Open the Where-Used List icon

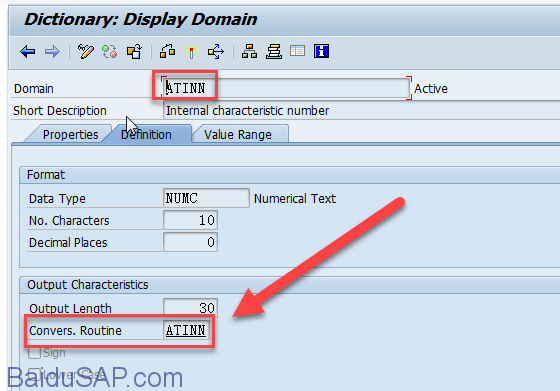216,52
